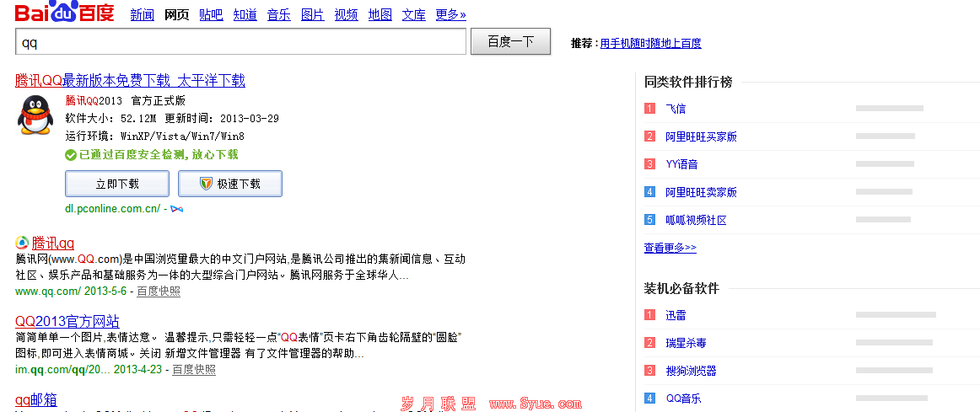Click the icon beside the 腾讯qq result
The image size is (980, 412).
pos(22,243)
